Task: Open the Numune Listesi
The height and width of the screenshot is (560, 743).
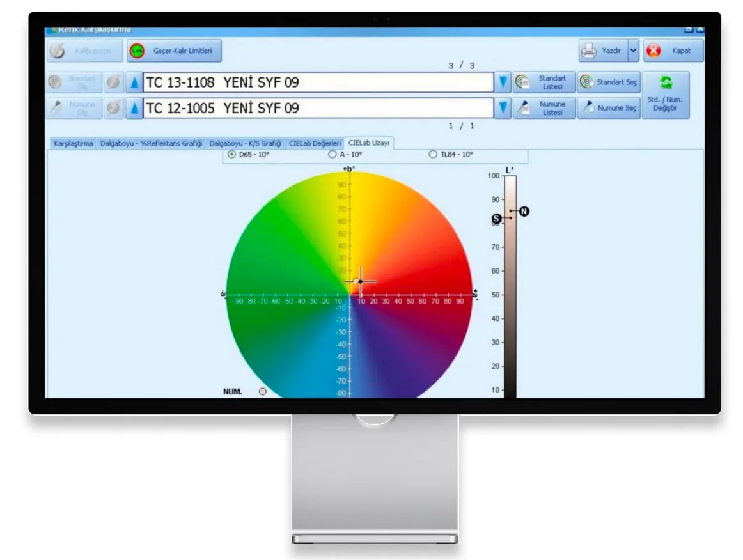Action: pyautogui.click(x=544, y=108)
